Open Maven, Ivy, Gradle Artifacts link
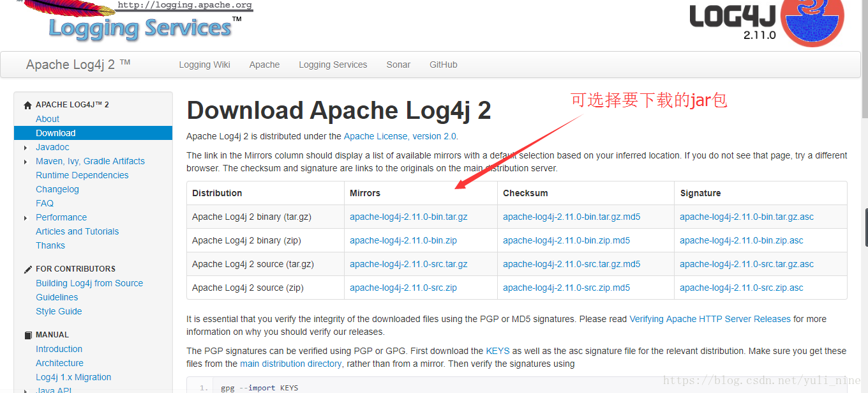This screenshot has width=868, height=393. pyautogui.click(x=90, y=161)
